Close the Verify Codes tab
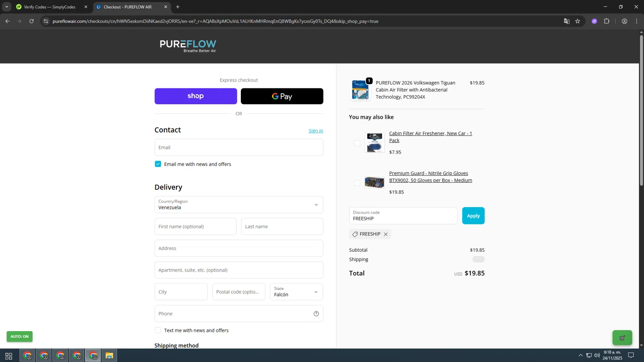Screen dimensions: 644x362 (x=86, y=7)
